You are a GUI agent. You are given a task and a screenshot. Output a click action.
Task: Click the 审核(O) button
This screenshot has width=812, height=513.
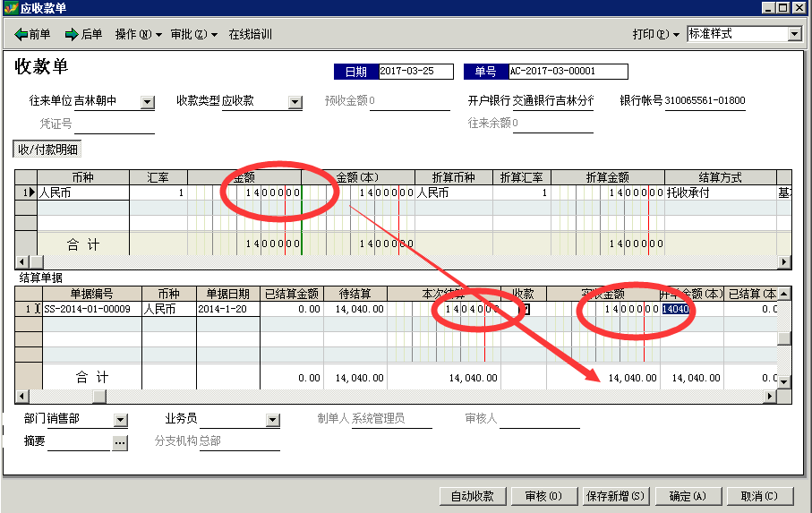tap(543, 496)
